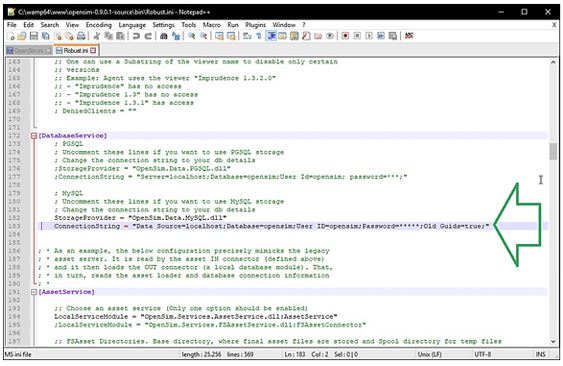Open the Language menu
The image size is (563, 366).
(132, 25)
